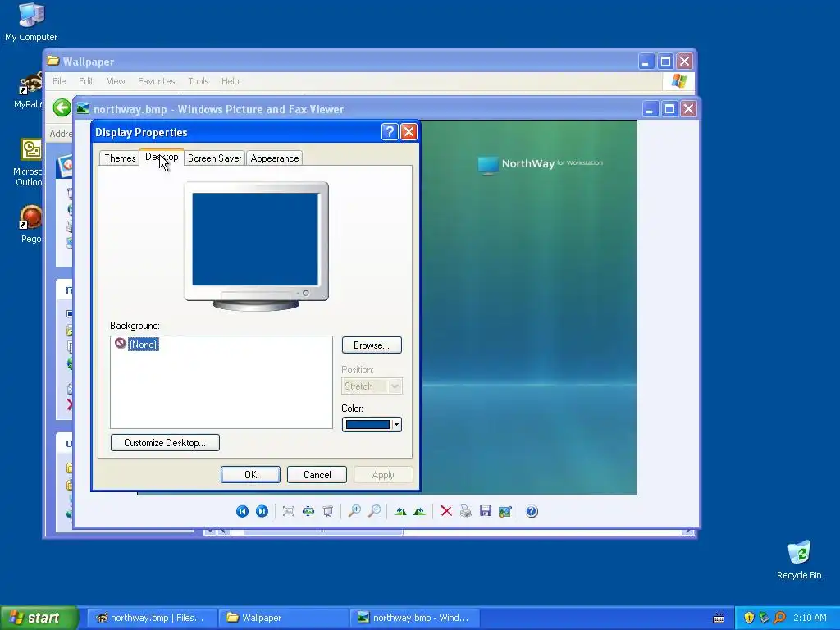
Task: Click monitor preview in Desktop tab
Action: tap(256, 246)
